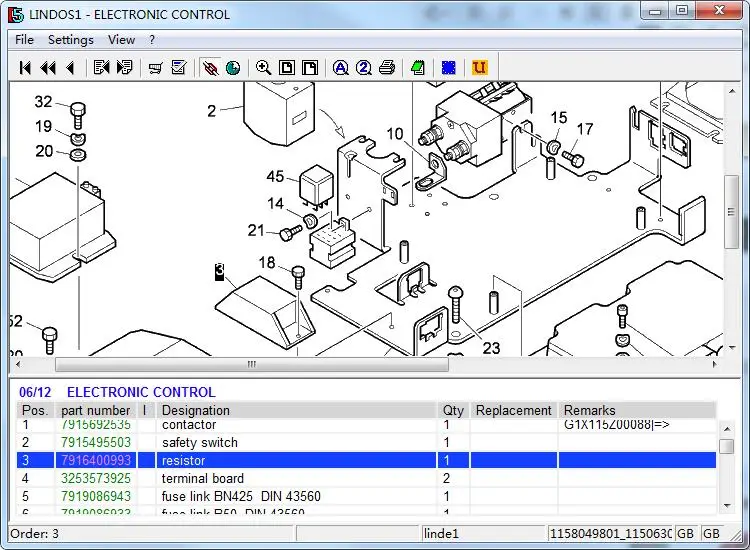This screenshot has height=550, width=750.
Task: Open the green notepad icon
Action: [418, 68]
